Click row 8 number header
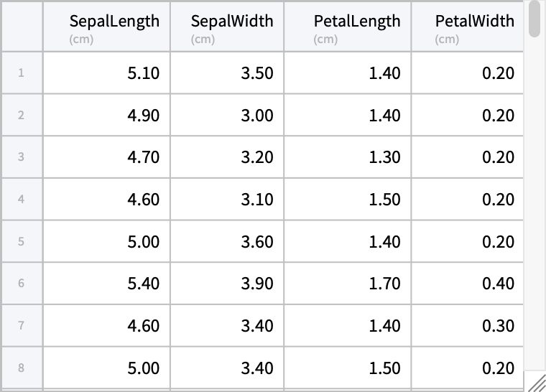Screen dimensions: 546x392 coord(22,368)
